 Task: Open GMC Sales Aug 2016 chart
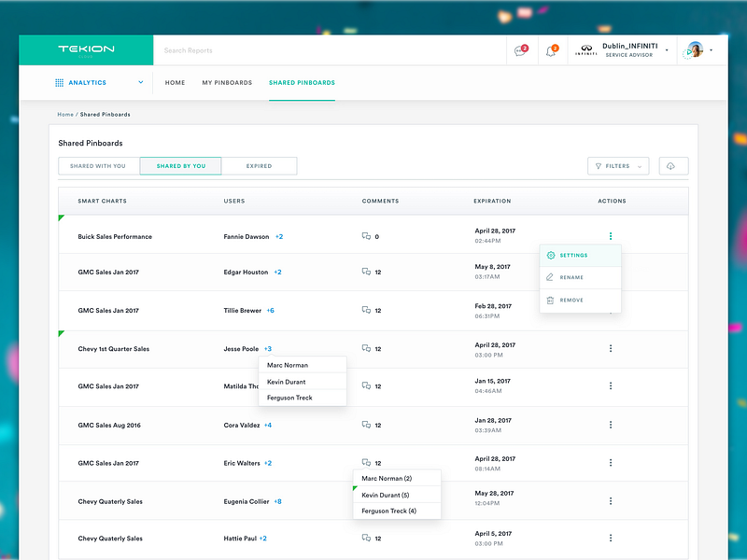pos(109,426)
